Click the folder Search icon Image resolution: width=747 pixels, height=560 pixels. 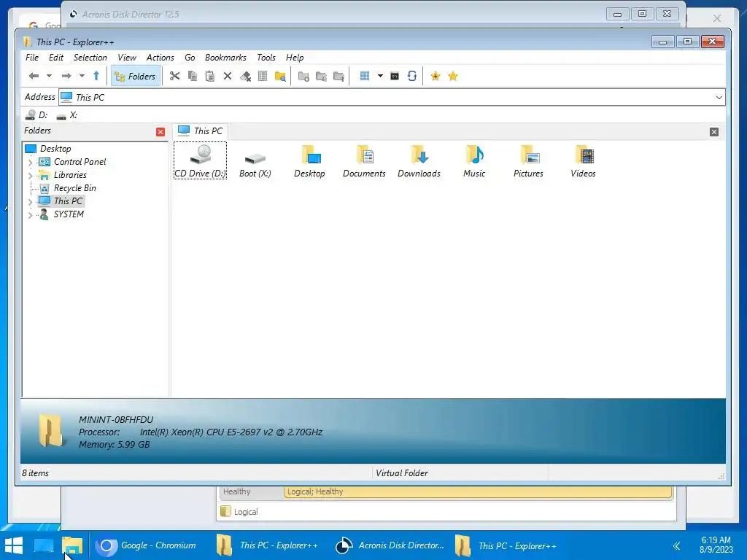(x=281, y=76)
